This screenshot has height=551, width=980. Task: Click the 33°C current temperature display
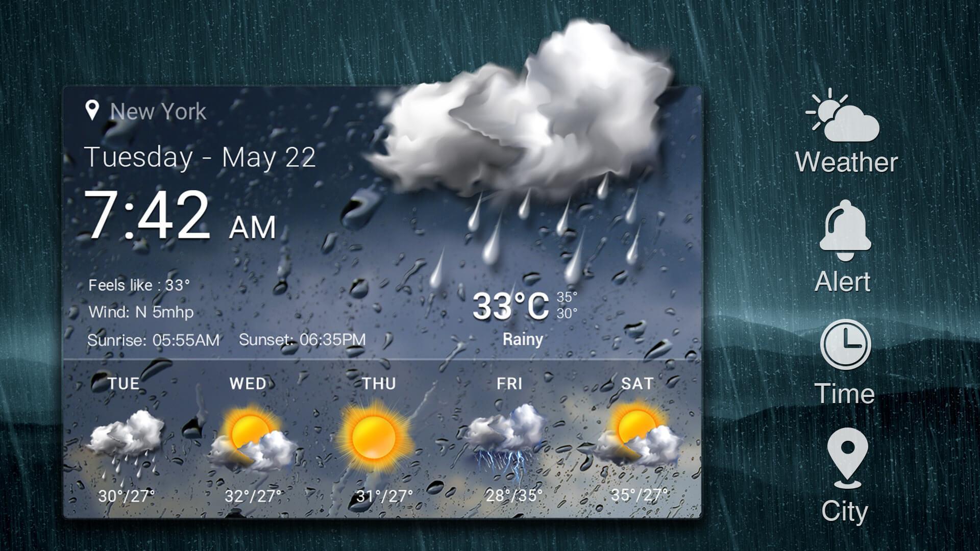pyautogui.click(x=499, y=304)
